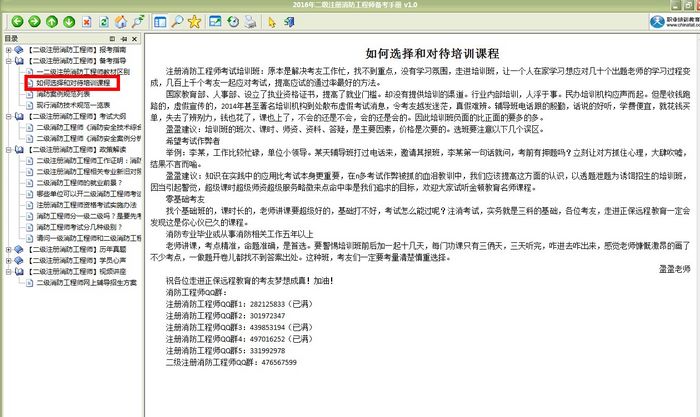Open favorites with the yellow star icon
700x417 pixels.
pos(194,21)
